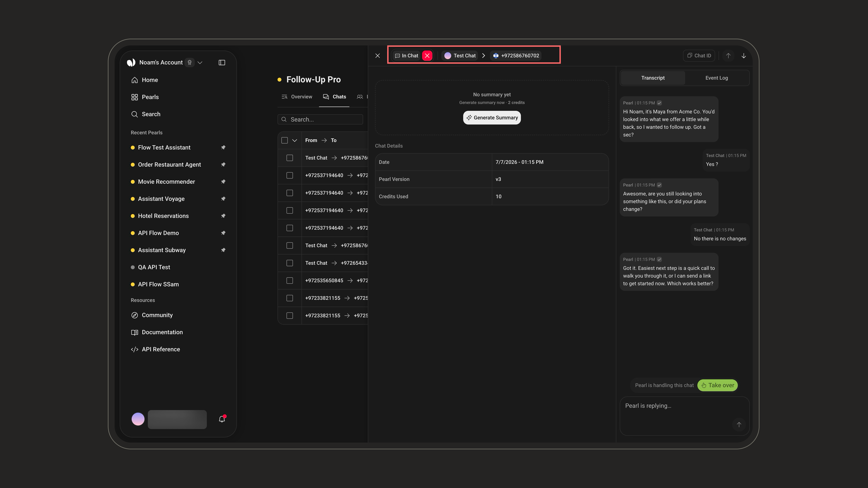Image resolution: width=868 pixels, height=488 pixels.
Task: Click the user avatar in sidebar
Action: click(138, 419)
